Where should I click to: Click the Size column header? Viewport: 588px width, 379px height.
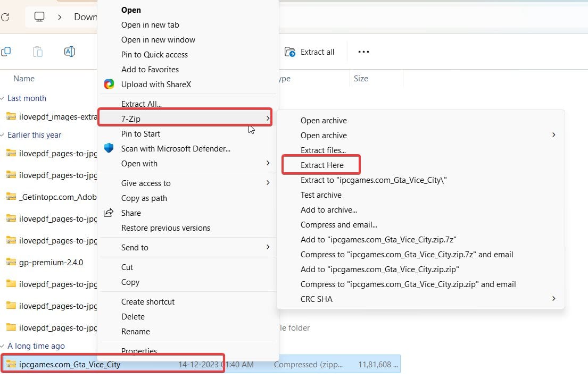(361, 78)
